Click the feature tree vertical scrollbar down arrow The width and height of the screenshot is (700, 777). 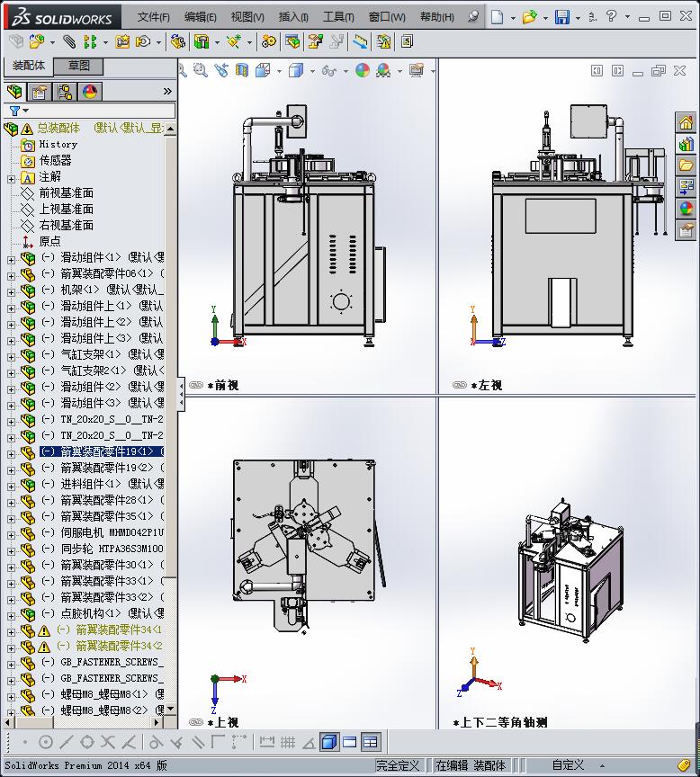point(171,709)
